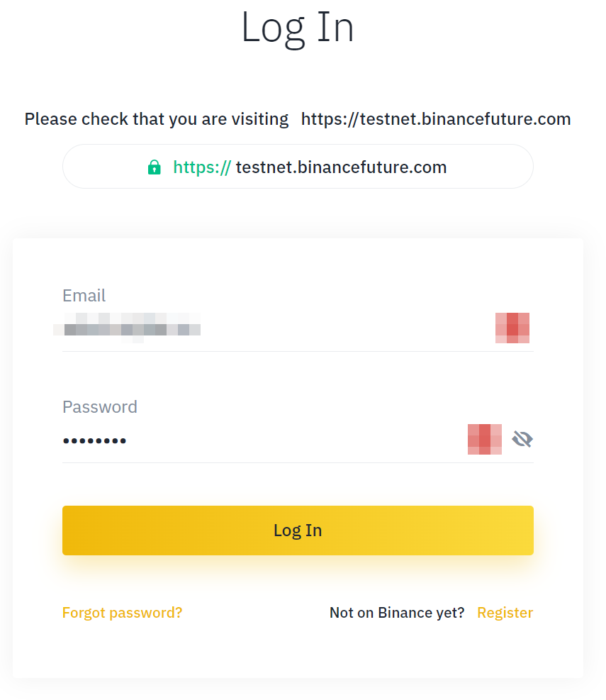
Task: Click the masked password dots
Action: pyautogui.click(x=94, y=440)
